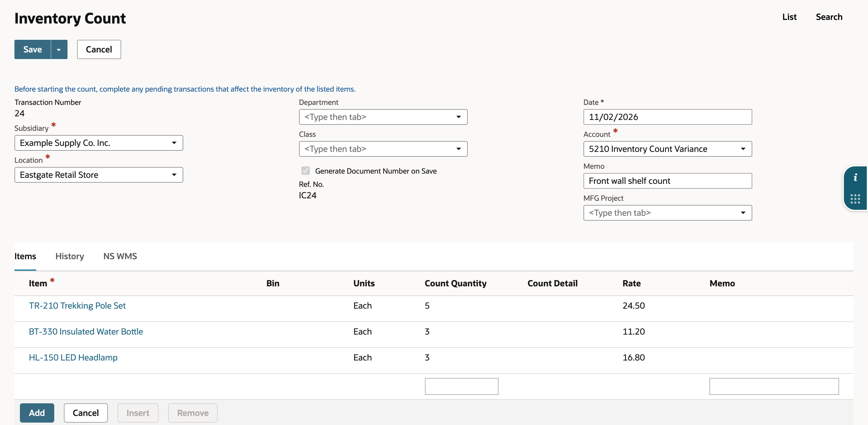Click the new line Memo field

[x=774, y=386]
